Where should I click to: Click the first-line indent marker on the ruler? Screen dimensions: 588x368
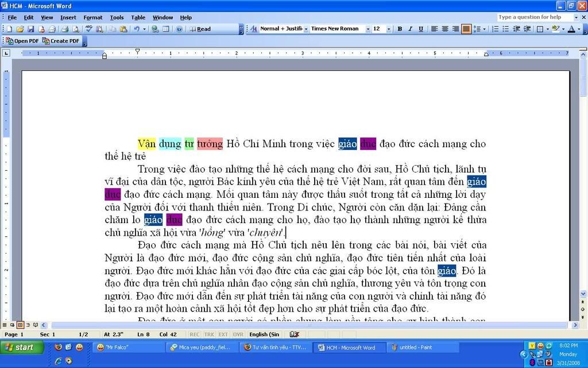click(x=138, y=51)
